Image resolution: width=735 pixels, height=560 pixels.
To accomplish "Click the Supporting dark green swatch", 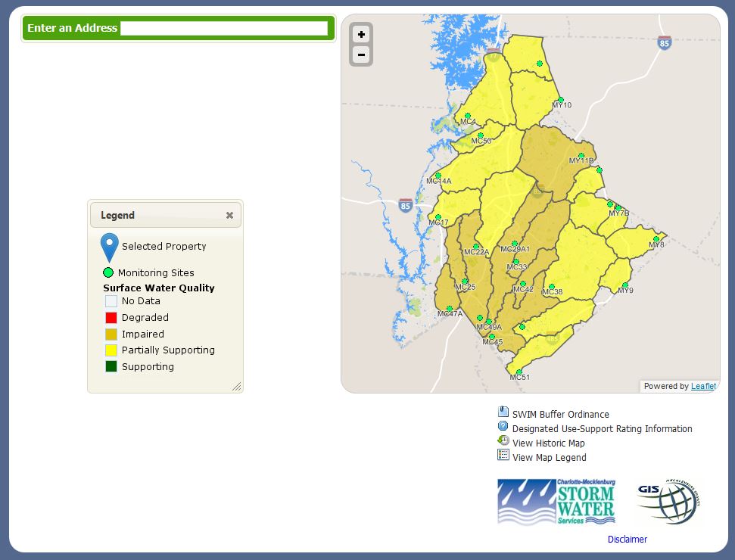I will pos(111,366).
